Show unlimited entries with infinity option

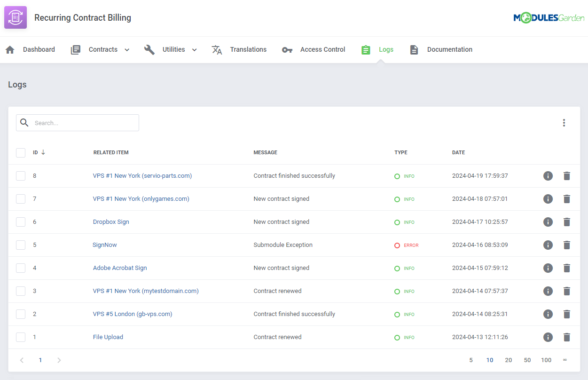pos(565,360)
